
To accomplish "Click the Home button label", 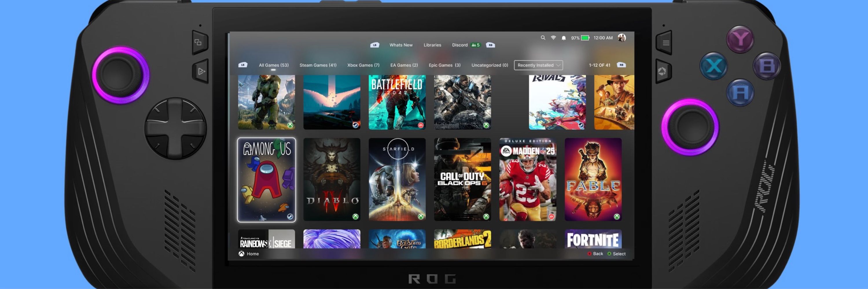I will click(x=253, y=254).
